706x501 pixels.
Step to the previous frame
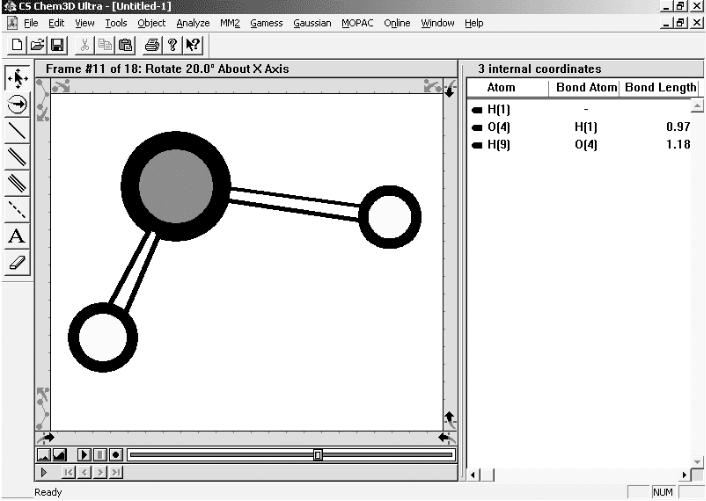(84, 472)
